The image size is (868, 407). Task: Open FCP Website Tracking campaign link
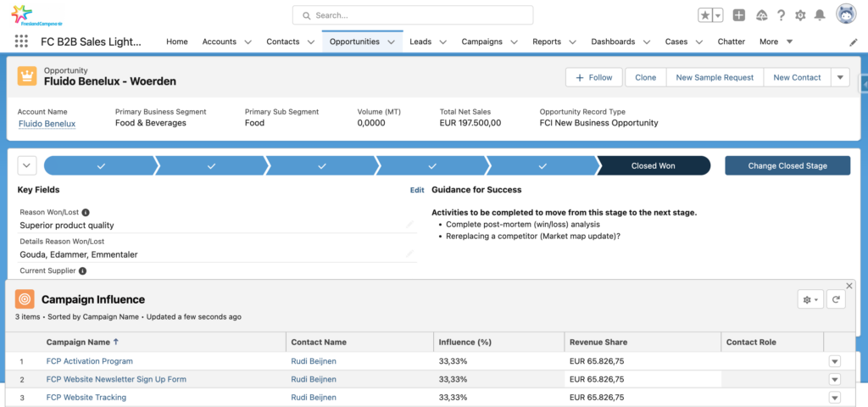click(86, 398)
